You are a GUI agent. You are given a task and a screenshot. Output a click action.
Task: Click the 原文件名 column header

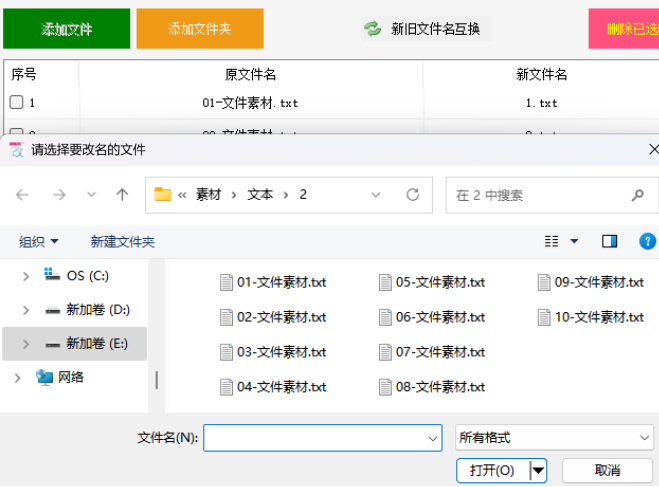pos(250,74)
